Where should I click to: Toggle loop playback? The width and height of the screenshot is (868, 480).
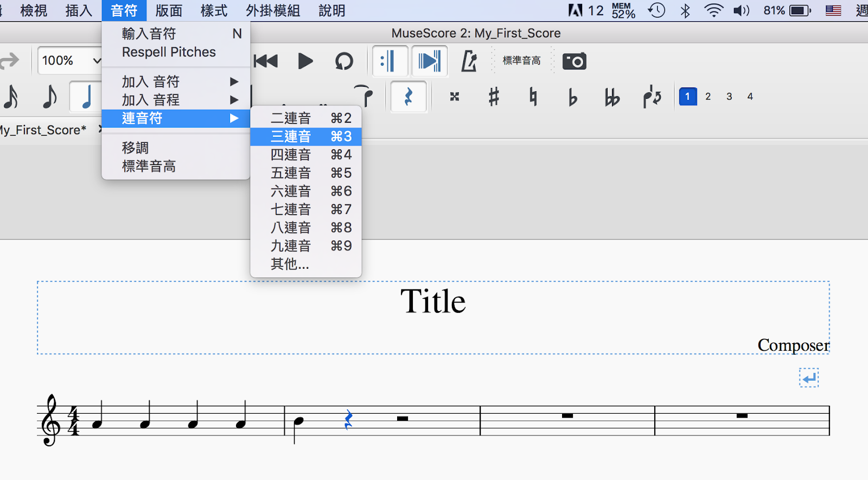point(344,61)
